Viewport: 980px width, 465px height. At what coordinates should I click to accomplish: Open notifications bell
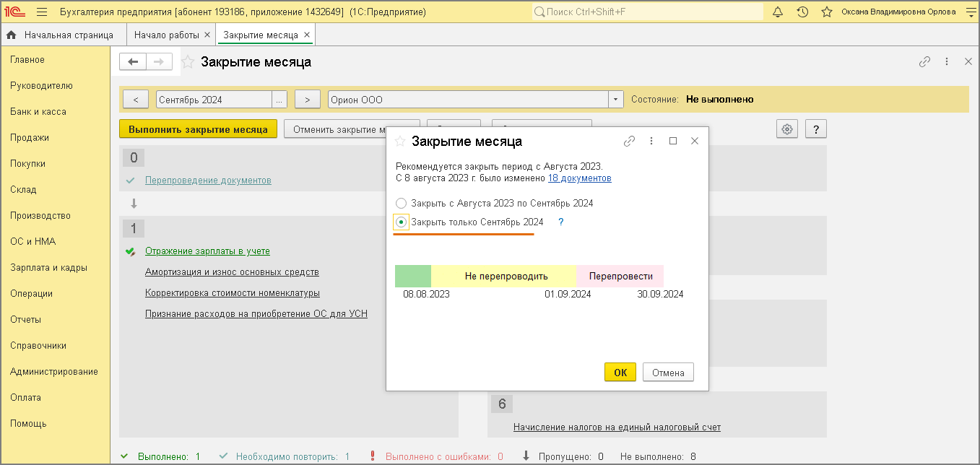click(x=778, y=12)
